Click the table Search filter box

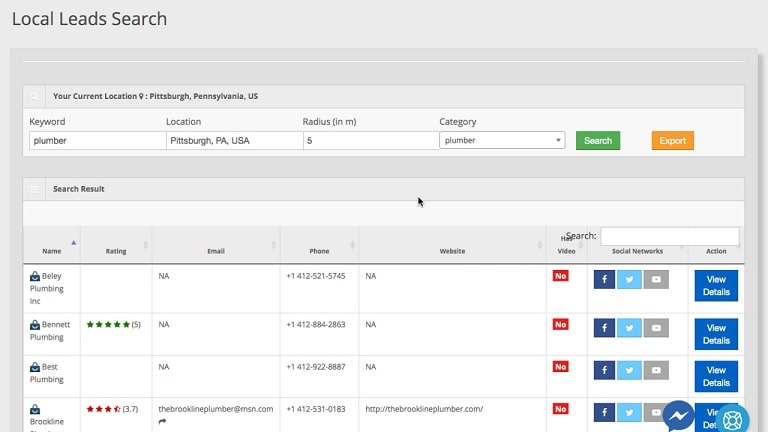point(669,236)
